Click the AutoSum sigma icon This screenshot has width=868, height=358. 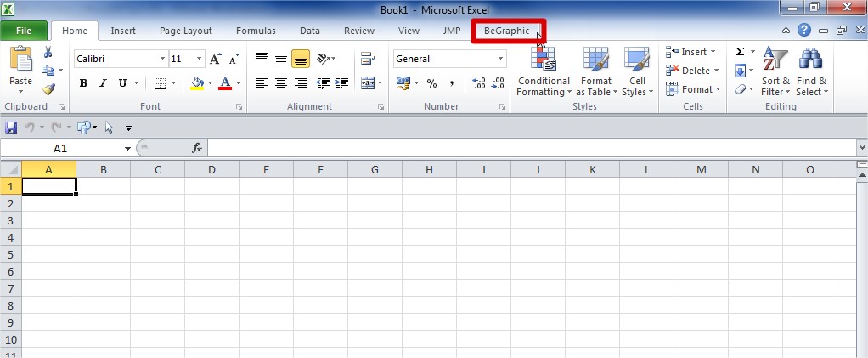(740, 52)
